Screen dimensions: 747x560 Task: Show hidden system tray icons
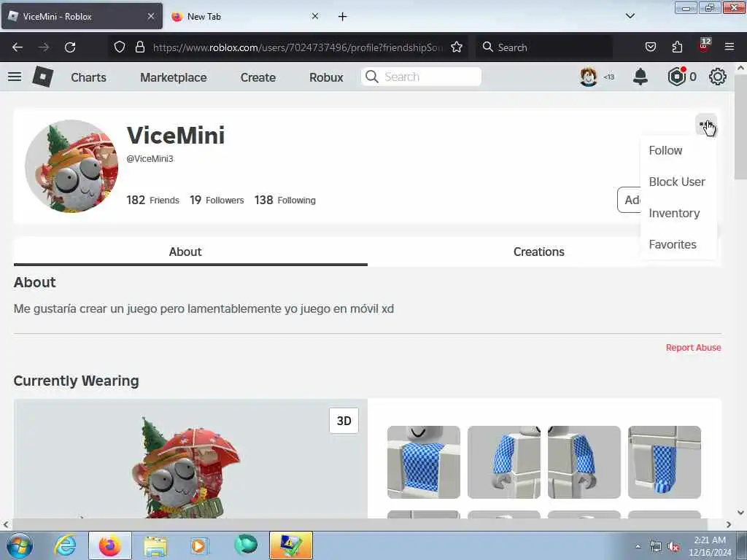638,546
